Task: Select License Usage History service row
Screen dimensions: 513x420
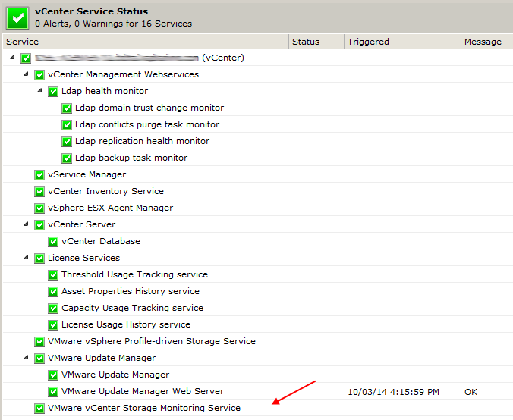Action: 258,324
